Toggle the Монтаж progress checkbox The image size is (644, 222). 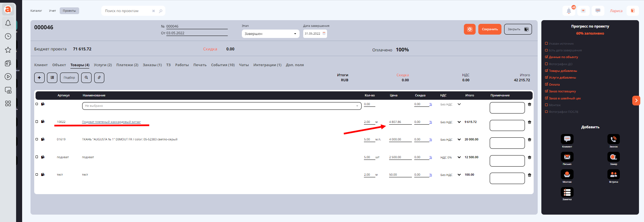coord(546,105)
